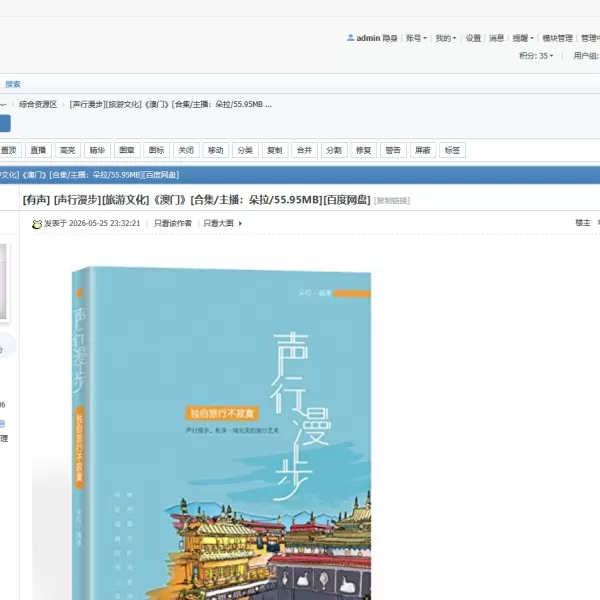The height and width of the screenshot is (600, 600).
Task: Click the [有声] category tag in the title
Action: [x=36, y=200]
